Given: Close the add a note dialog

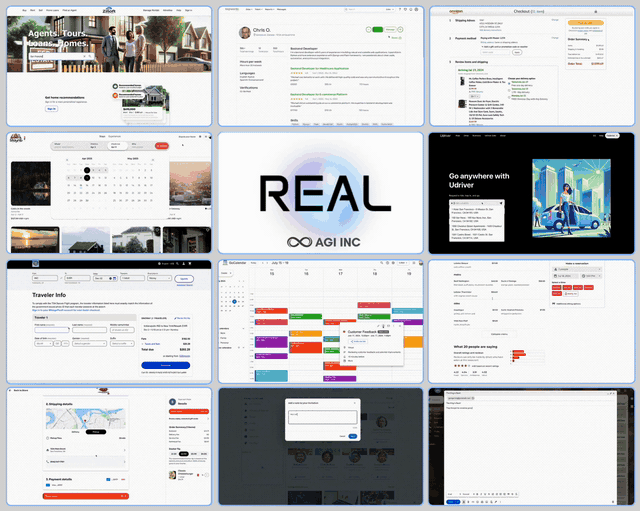Looking at the screenshot, I should [x=354, y=403].
